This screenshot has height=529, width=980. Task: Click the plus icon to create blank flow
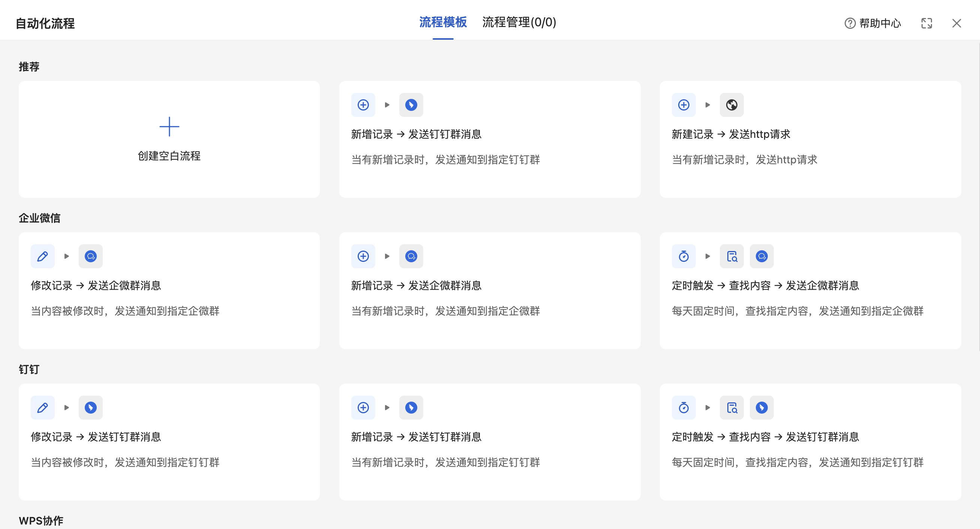(169, 127)
